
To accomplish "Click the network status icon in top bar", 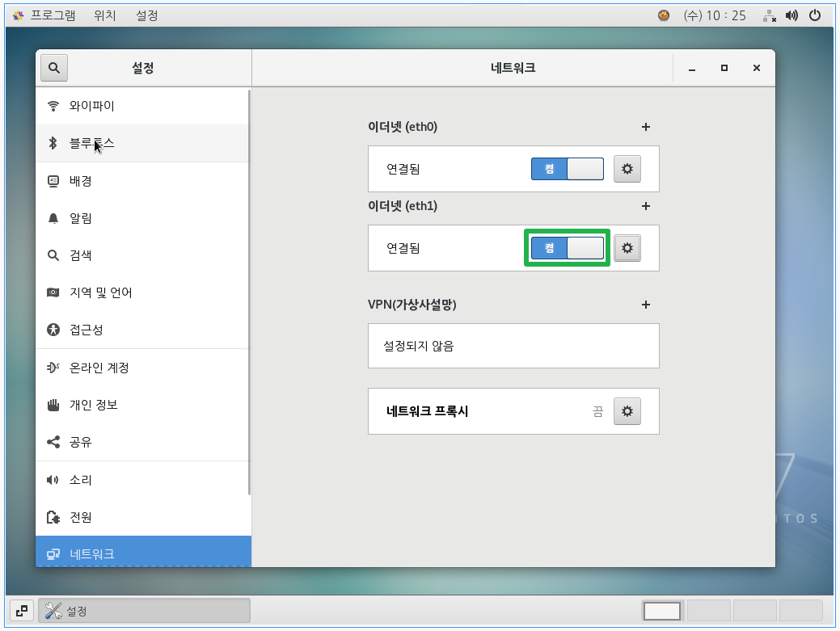I will pyautogui.click(x=769, y=15).
